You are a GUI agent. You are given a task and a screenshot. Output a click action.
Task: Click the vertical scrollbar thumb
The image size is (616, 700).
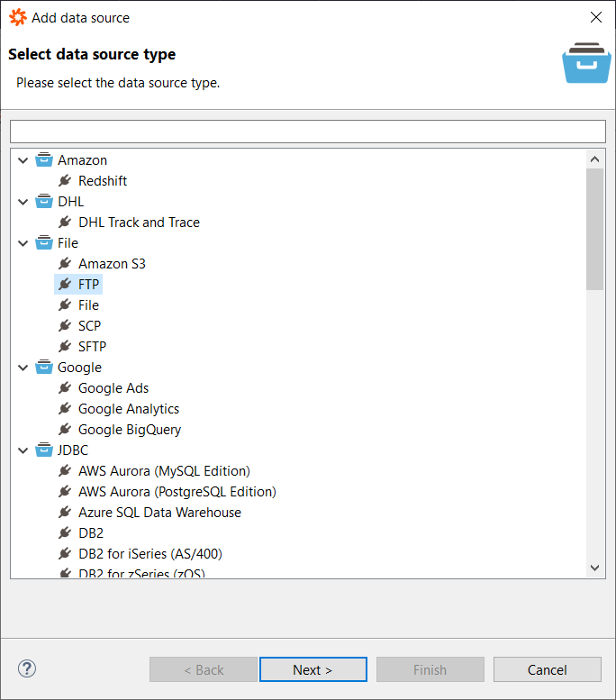pyautogui.click(x=594, y=229)
